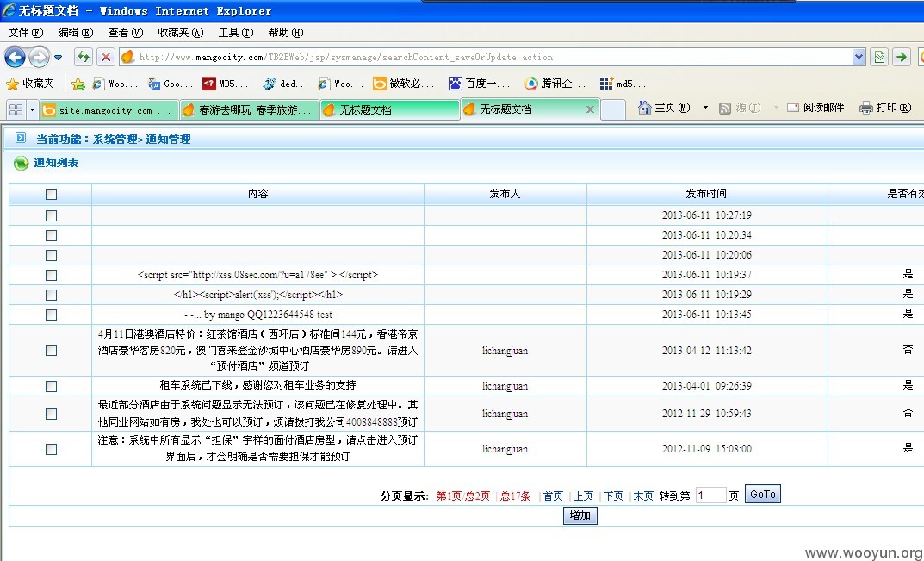Open the 百度一... favorites bar link
The width and height of the screenshot is (924, 561).
(479, 84)
